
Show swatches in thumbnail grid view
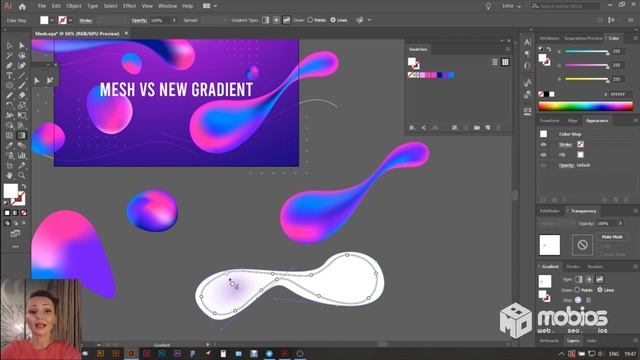click(505, 62)
